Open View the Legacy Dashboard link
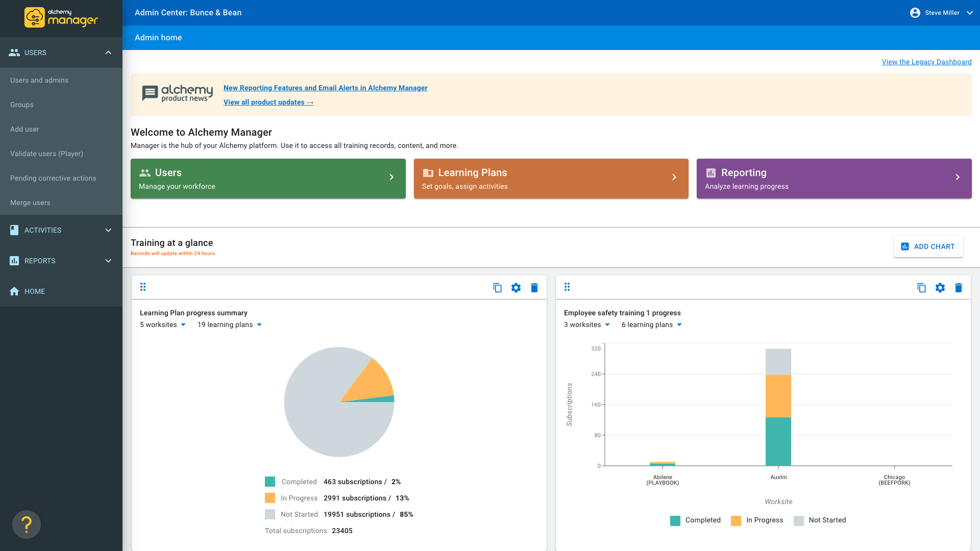The width and height of the screenshot is (980, 551). point(926,62)
